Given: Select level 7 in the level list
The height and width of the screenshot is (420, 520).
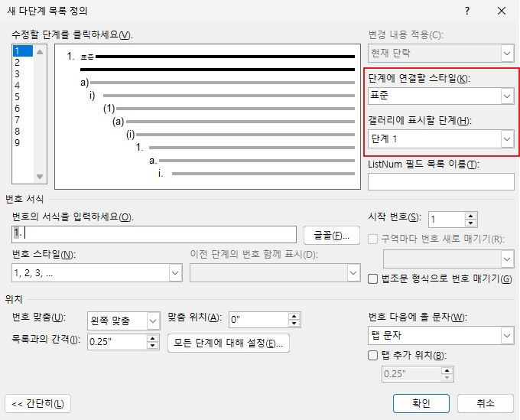Looking at the screenshot, I should (22, 120).
